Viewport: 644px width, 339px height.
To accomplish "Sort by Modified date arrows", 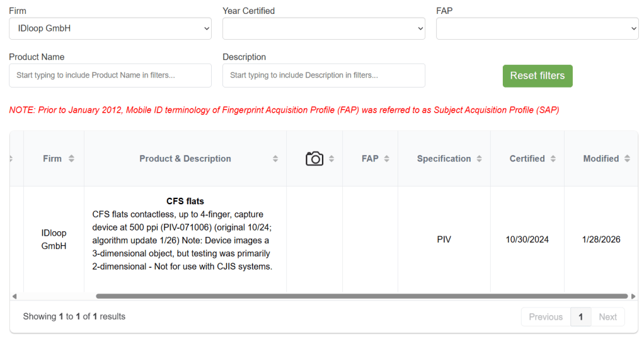I will tap(627, 159).
